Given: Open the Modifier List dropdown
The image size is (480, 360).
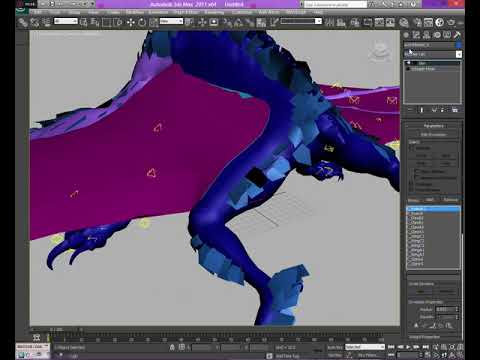Looking at the screenshot, I should click(433, 54).
